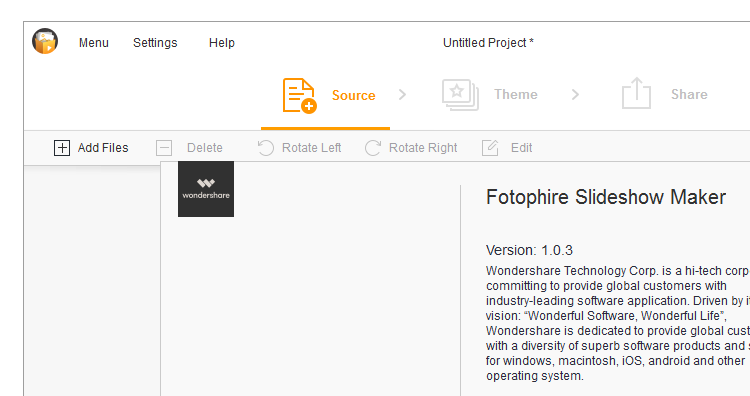Click the Share step upload icon
This screenshot has height=396, width=750.
[x=636, y=93]
